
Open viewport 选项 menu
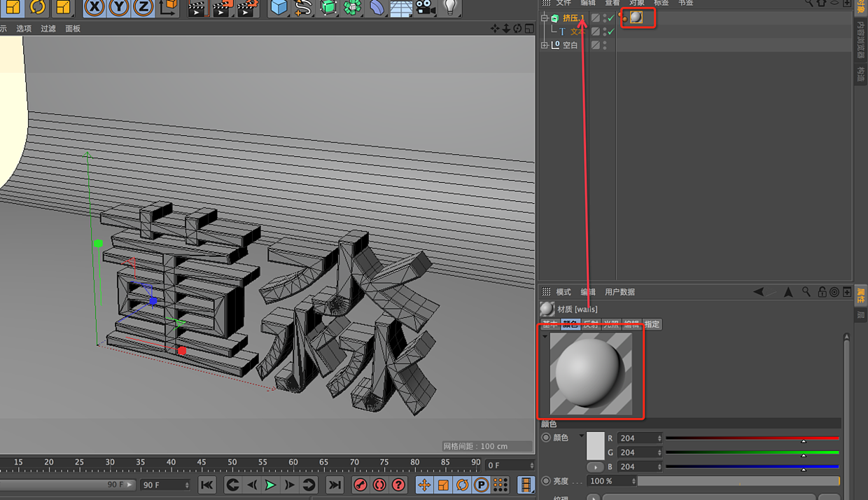click(x=24, y=29)
